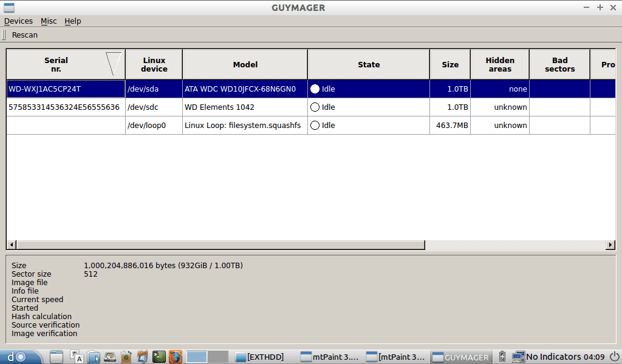Click the power/shutdown tray icon
This screenshot has height=364, width=622.
(614, 357)
